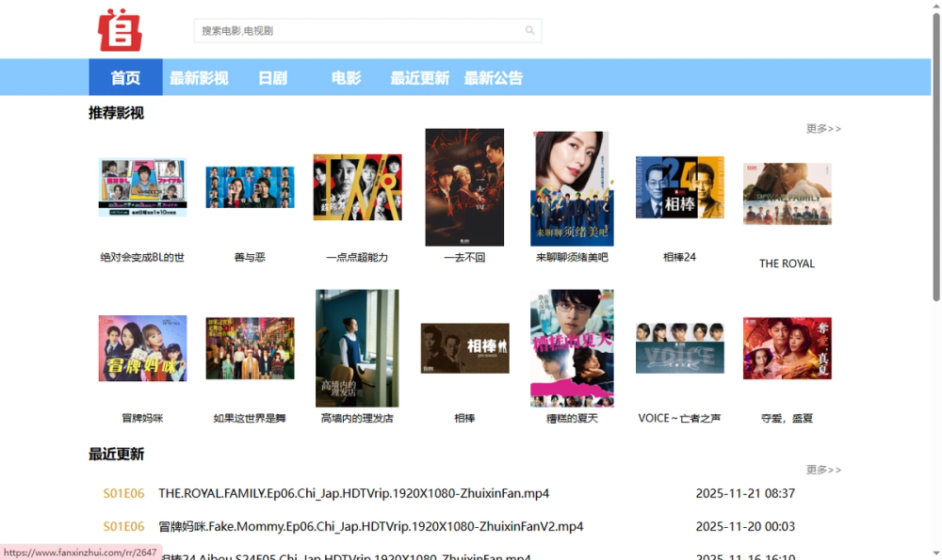Image resolution: width=942 pixels, height=560 pixels.
Task: Open the 首页 nav tab
Action: pyautogui.click(x=125, y=77)
